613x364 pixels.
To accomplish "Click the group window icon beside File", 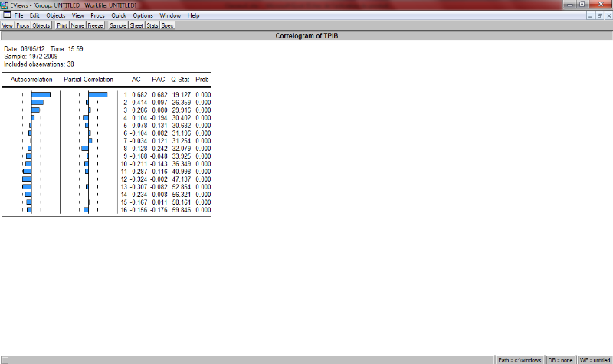I will tap(7, 15).
